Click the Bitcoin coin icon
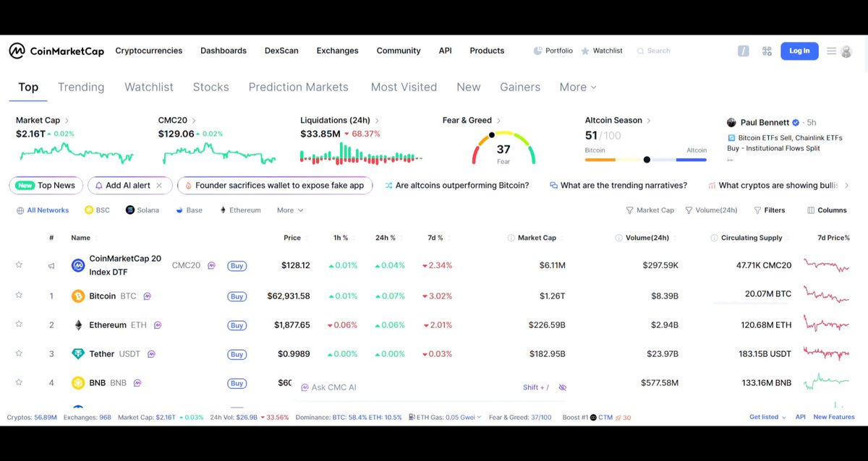The image size is (868, 461). [78, 296]
